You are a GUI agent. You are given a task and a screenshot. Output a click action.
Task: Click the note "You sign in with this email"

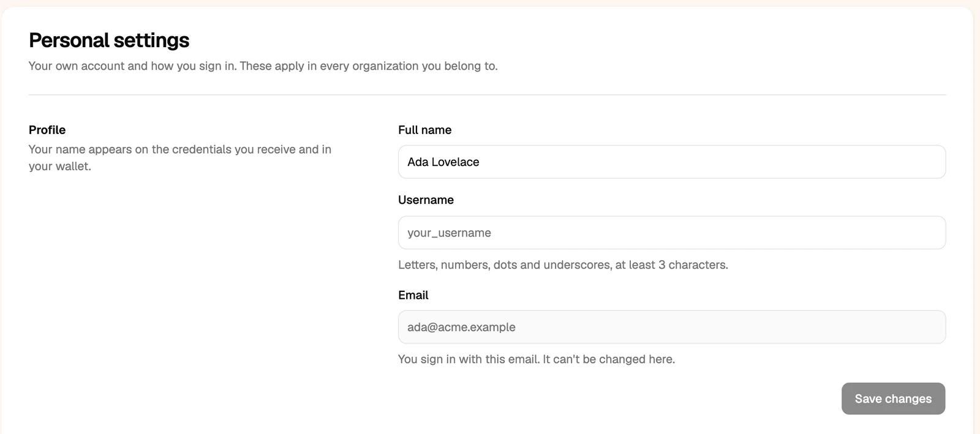pyautogui.click(x=537, y=359)
